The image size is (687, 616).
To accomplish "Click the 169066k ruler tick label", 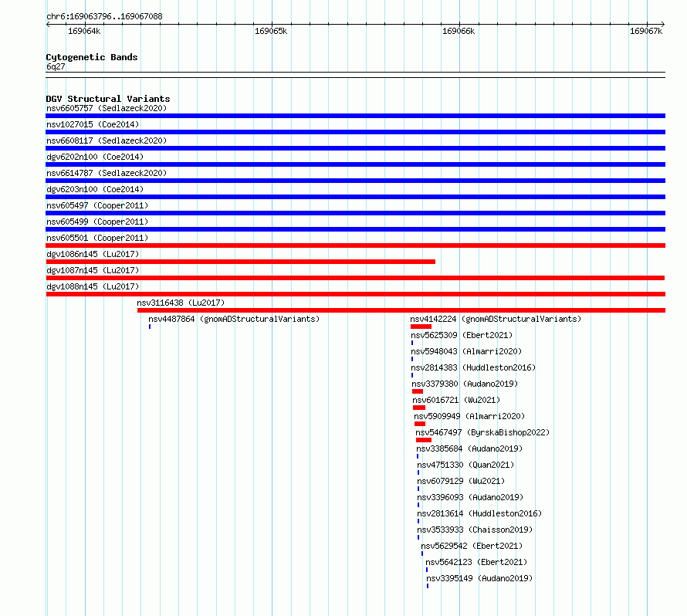I will point(459,31).
